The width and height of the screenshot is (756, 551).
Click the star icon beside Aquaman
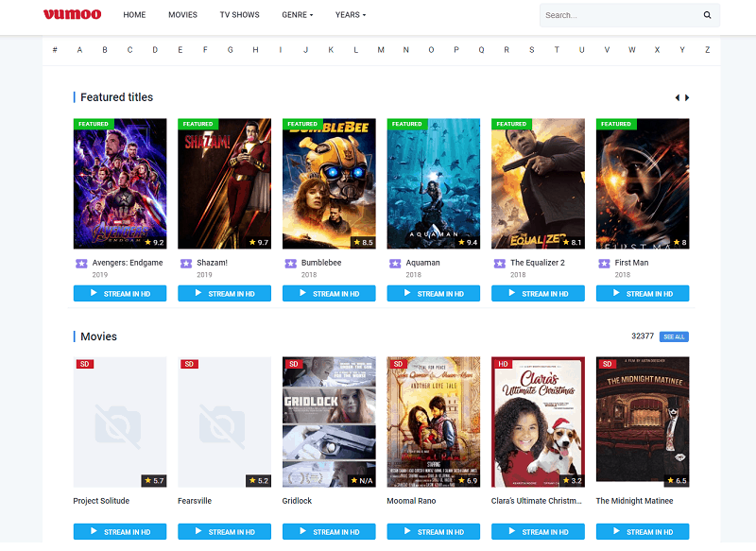395,264
